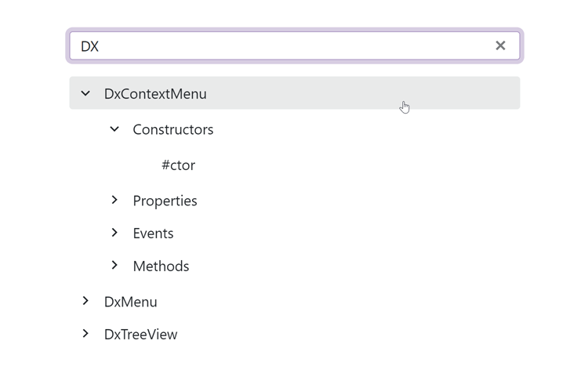Pick the Methods tree item label
This screenshot has width=588, height=373.
[161, 266]
